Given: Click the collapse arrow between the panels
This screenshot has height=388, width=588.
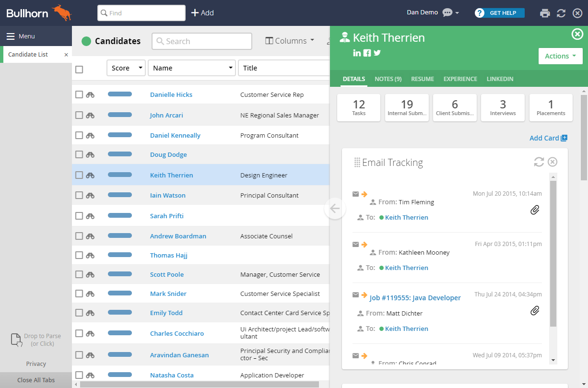Looking at the screenshot, I should (x=335, y=209).
